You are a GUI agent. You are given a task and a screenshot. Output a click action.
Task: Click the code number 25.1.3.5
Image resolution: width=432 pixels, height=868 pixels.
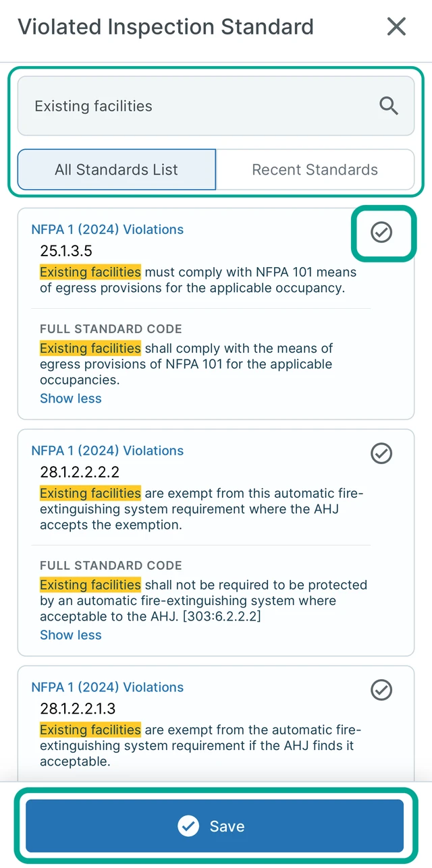pyautogui.click(x=66, y=251)
